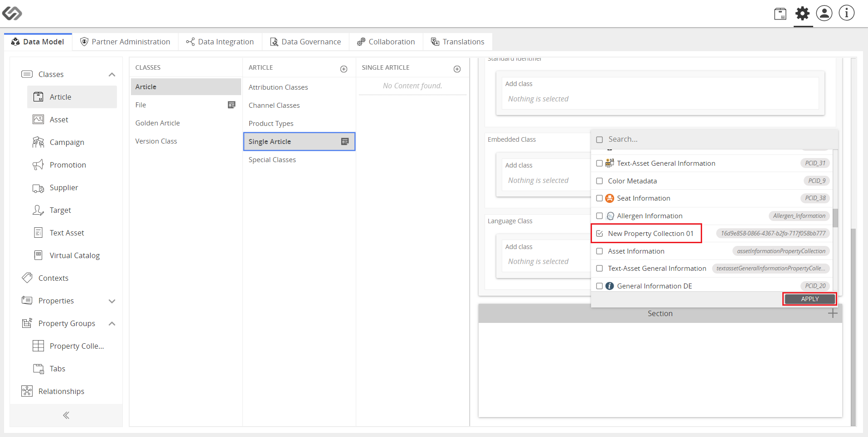
Task: Open Property Collections in sidebar
Action: tap(73, 346)
